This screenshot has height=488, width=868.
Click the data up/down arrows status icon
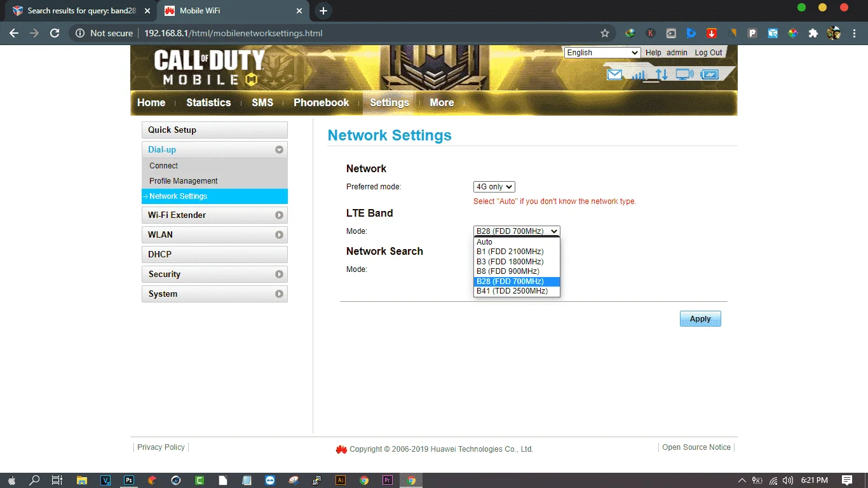661,74
